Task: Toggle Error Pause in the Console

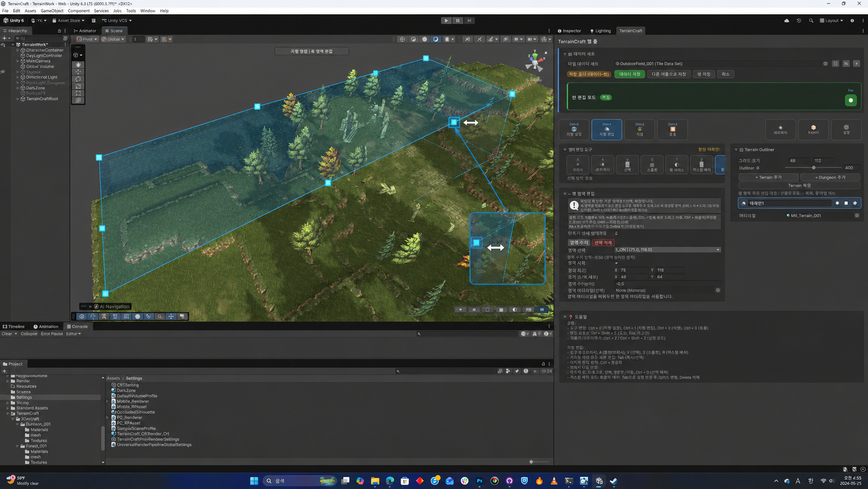Action: pos(52,334)
